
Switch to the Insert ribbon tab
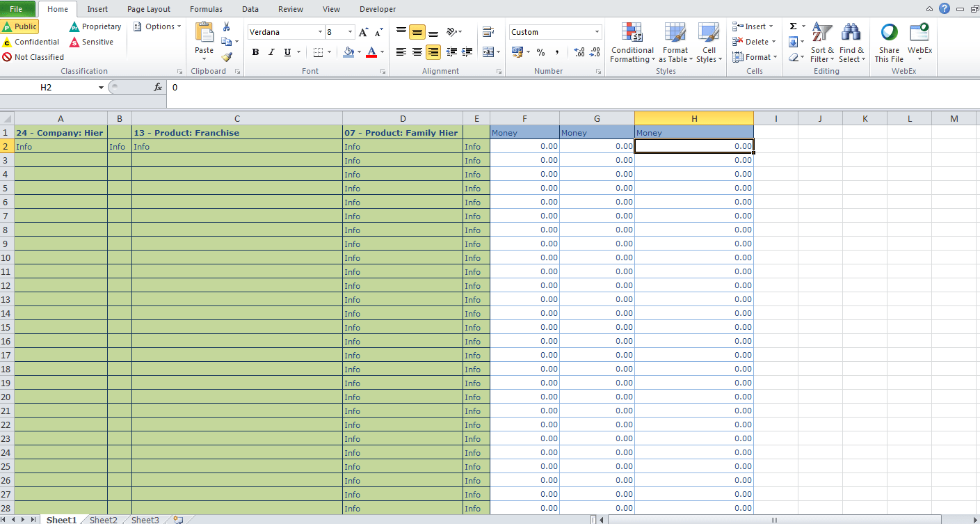[97, 9]
